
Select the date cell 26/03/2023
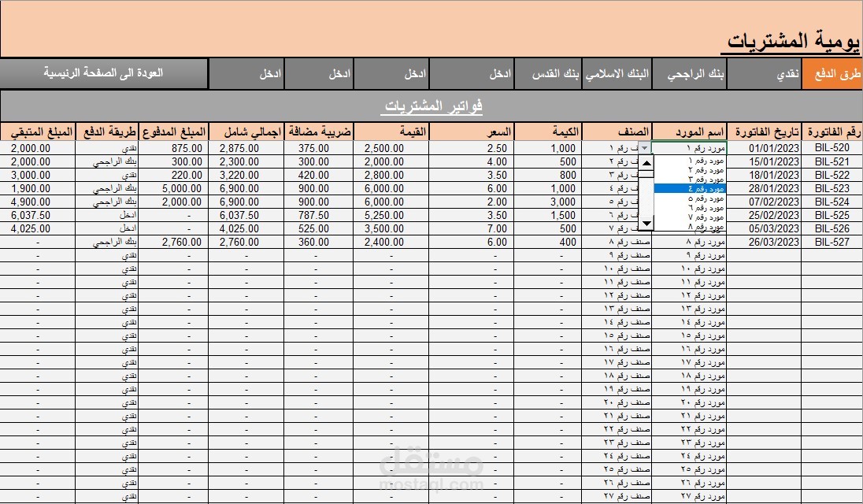tap(764, 242)
